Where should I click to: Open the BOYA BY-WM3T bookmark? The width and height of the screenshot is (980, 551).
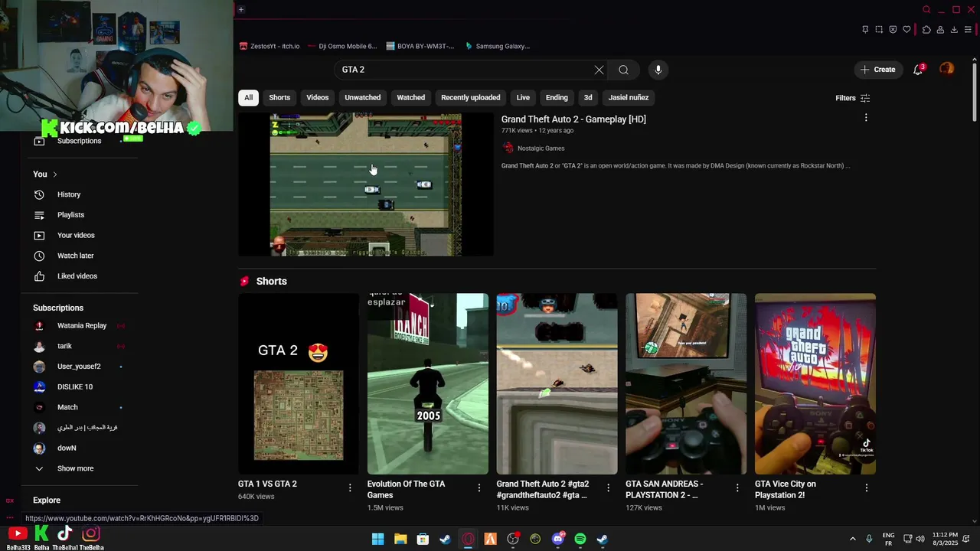pos(420,46)
